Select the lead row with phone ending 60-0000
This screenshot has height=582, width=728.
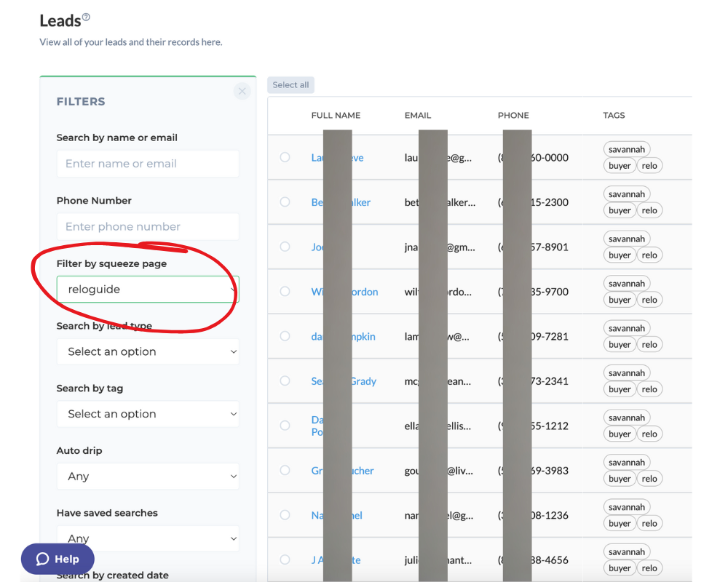click(285, 157)
